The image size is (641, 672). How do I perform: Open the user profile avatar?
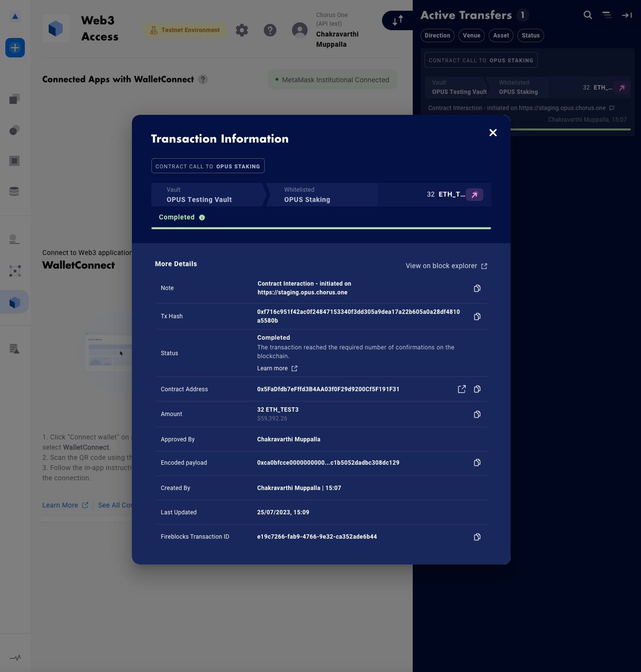[300, 30]
